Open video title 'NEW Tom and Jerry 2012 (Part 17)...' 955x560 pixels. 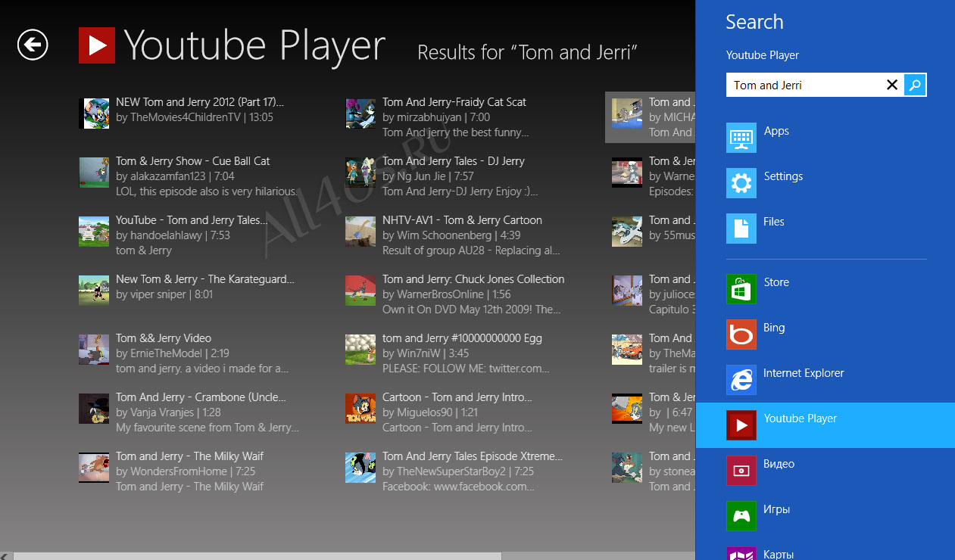click(x=200, y=102)
